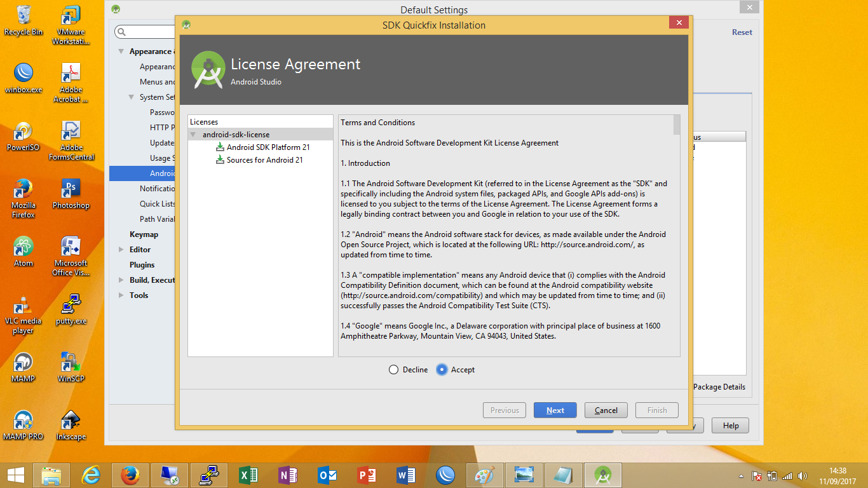Viewport: 868px width, 488px height.
Task: Click the volume tray icon
Action: (803, 476)
